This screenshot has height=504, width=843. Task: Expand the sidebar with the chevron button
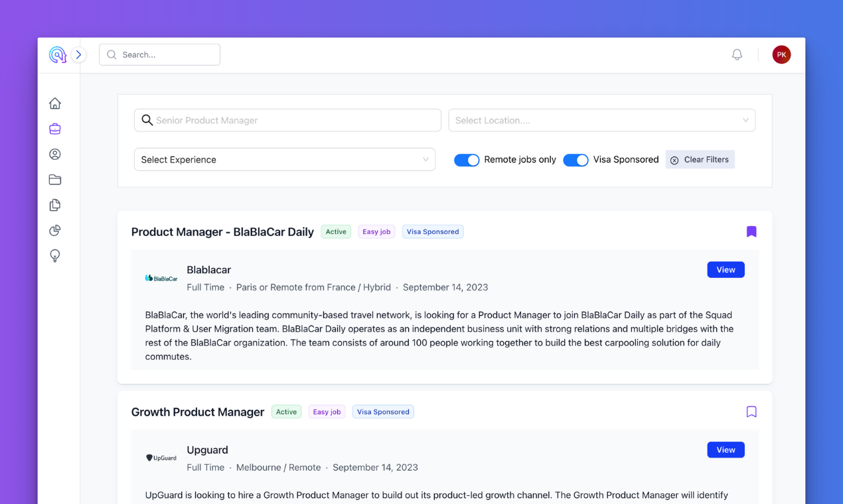78,55
